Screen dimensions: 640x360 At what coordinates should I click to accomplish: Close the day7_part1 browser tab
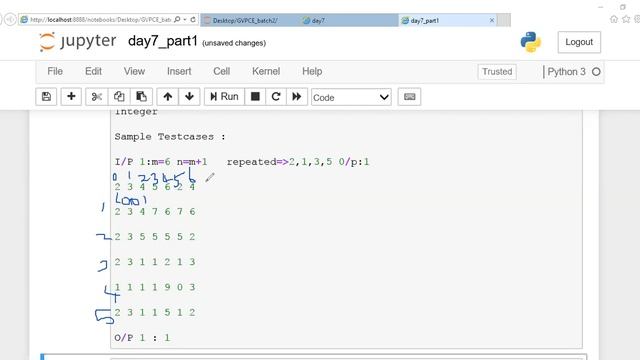point(492,20)
